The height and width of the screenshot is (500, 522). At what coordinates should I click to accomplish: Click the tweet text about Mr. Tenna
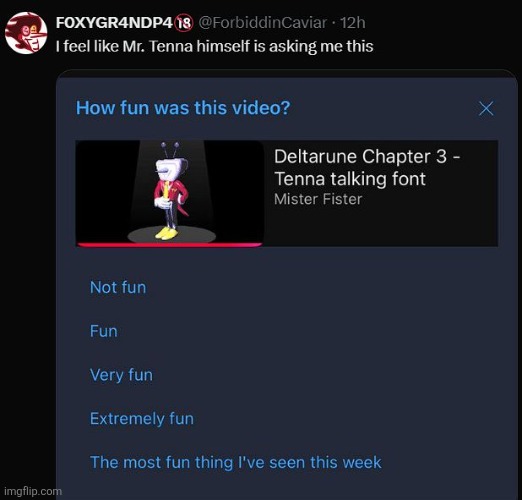click(x=215, y=46)
